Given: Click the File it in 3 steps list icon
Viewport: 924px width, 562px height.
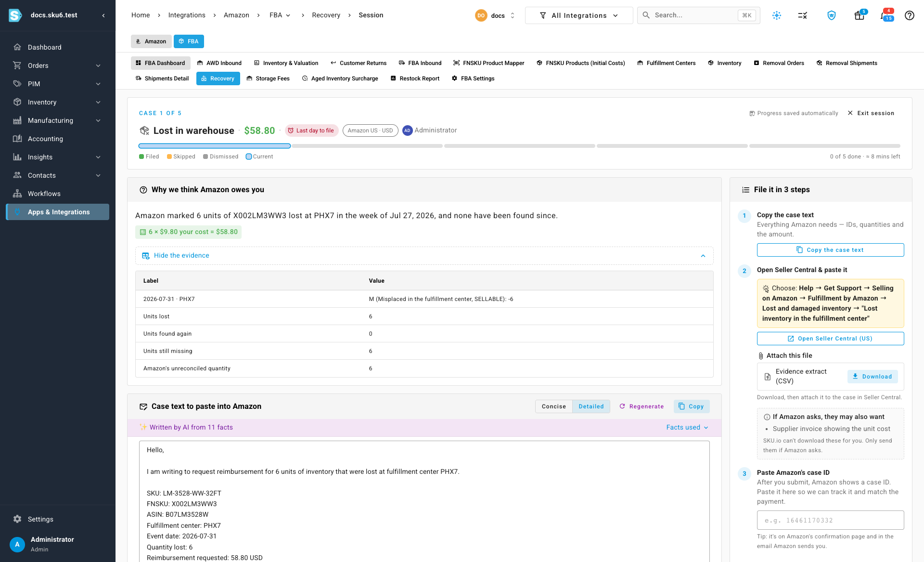Looking at the screenshot, I should coord(745,190).
